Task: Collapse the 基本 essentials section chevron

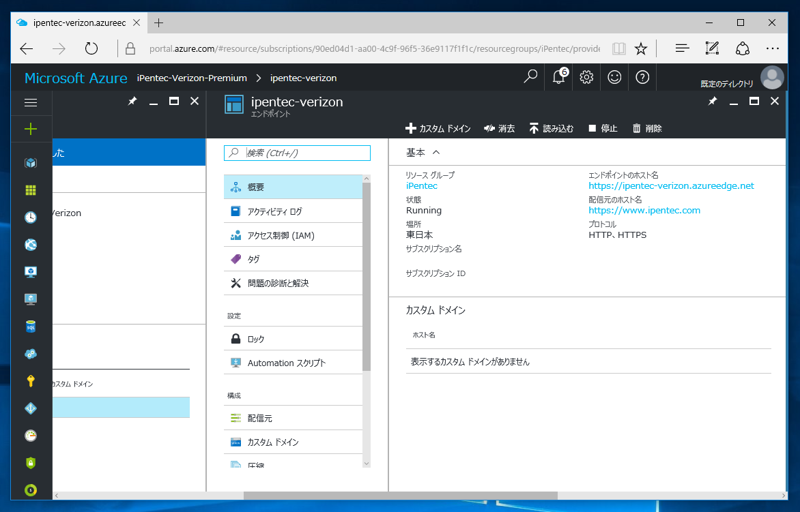Action: 436,152
